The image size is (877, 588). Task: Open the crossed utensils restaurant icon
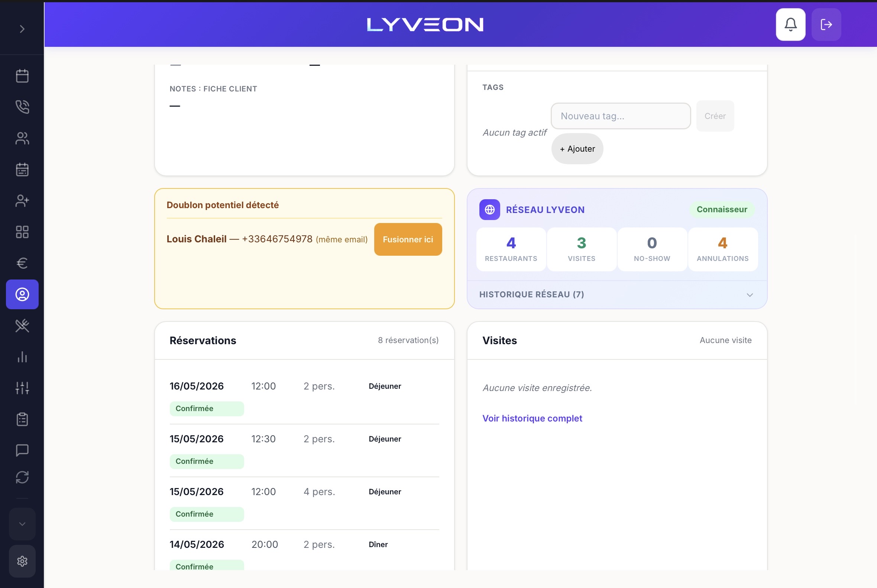(22, 326)
